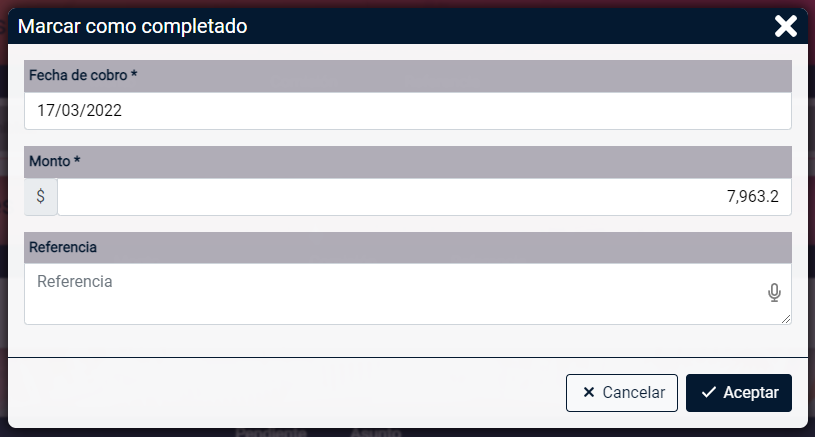Dismiss using the Cancelar button
The width and height of the screenshot is (815, 437).
[622, 393]
